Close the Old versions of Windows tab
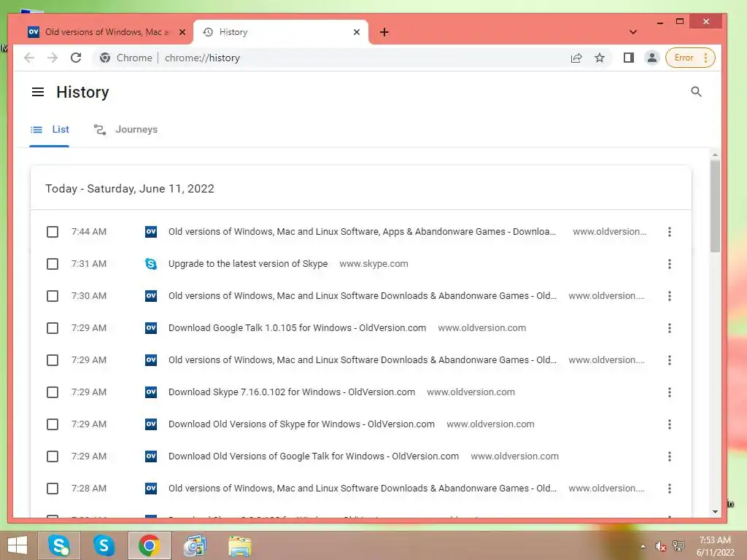Image resolution: width=747 pixels, height=560 pixels. point(182,32)
